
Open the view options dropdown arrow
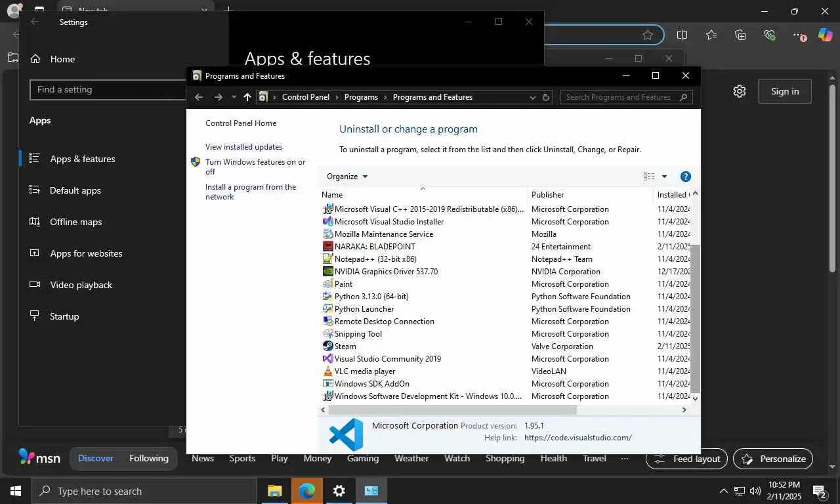pos(664,177)
